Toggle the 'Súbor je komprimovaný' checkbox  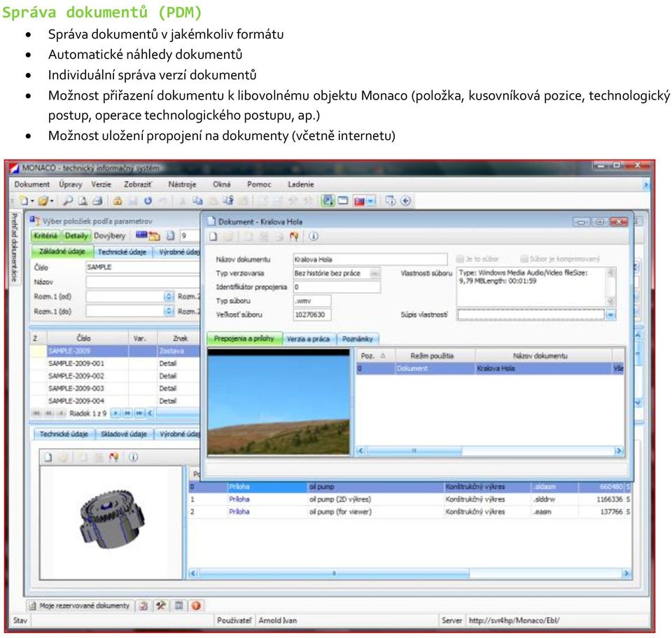pos(524,258)
